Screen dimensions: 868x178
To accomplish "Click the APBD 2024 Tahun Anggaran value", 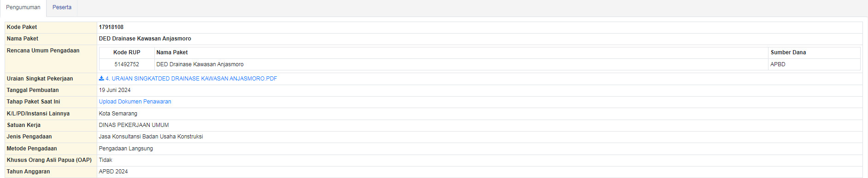I will click(x=113, y=172).
